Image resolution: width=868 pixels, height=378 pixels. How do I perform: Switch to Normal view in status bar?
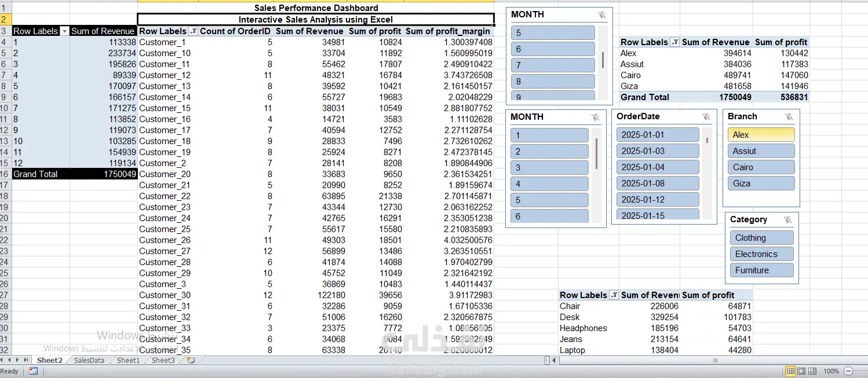790,371
